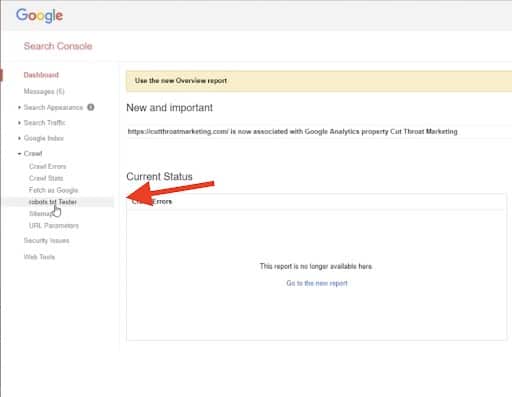The height and width of the screenshot is (397, 512).
Task: Open Fetch as Google
Action: pyautogui.click(x=53, y=190)
